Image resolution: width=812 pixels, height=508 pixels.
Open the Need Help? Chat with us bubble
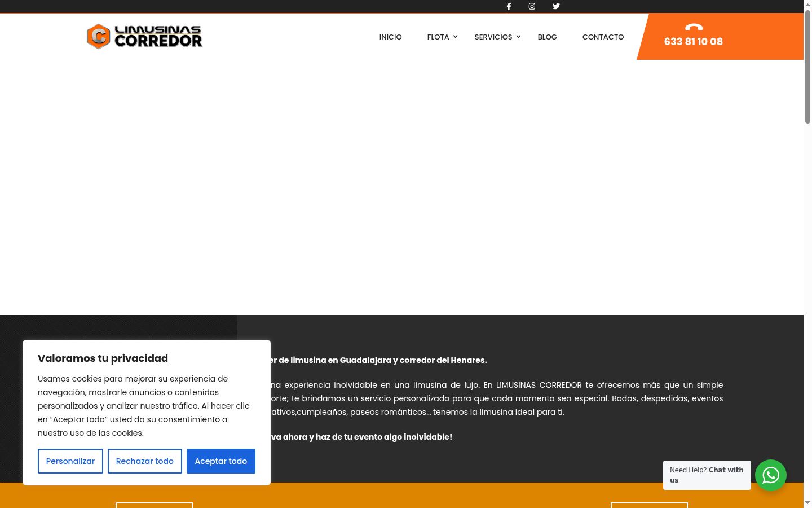click(707, 475)
